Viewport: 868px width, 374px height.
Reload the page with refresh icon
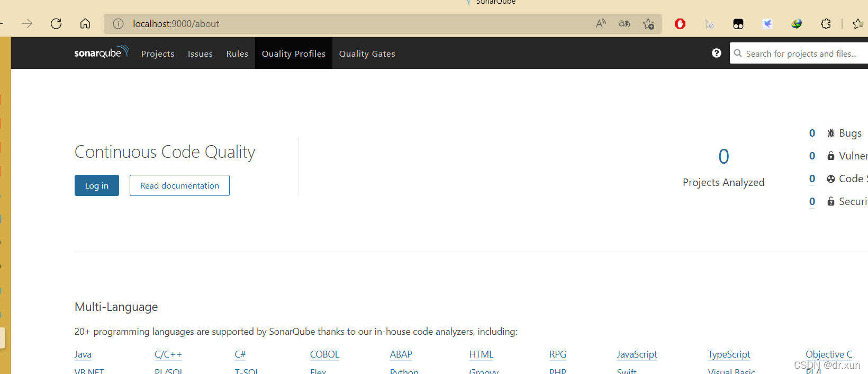click(x=56, y=23)
